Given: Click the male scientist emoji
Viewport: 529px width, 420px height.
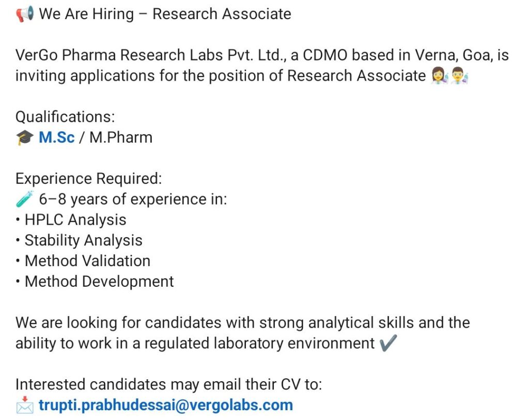Looking at the screenshot, I should click(459, 76).
